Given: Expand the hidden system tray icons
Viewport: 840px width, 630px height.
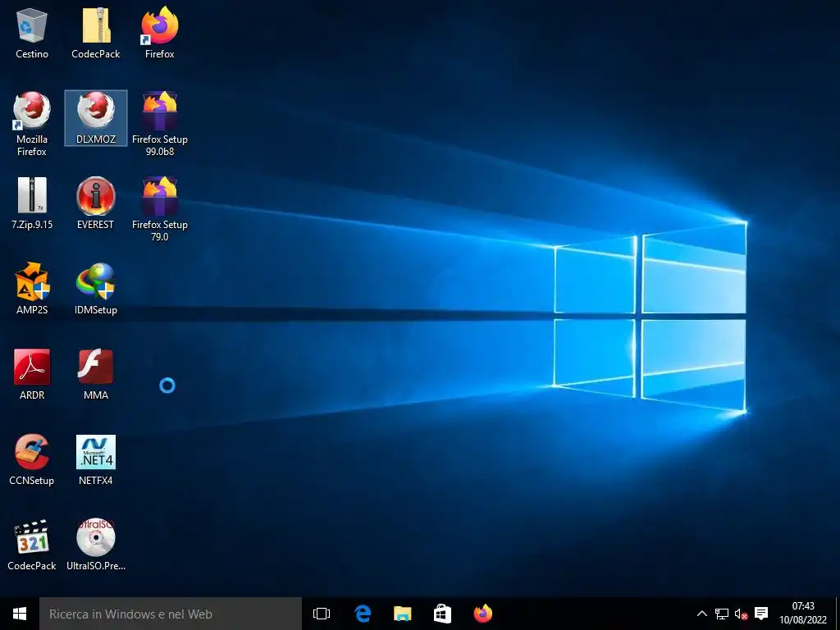Looking at the screenshot, I should [x=702, y=614].
